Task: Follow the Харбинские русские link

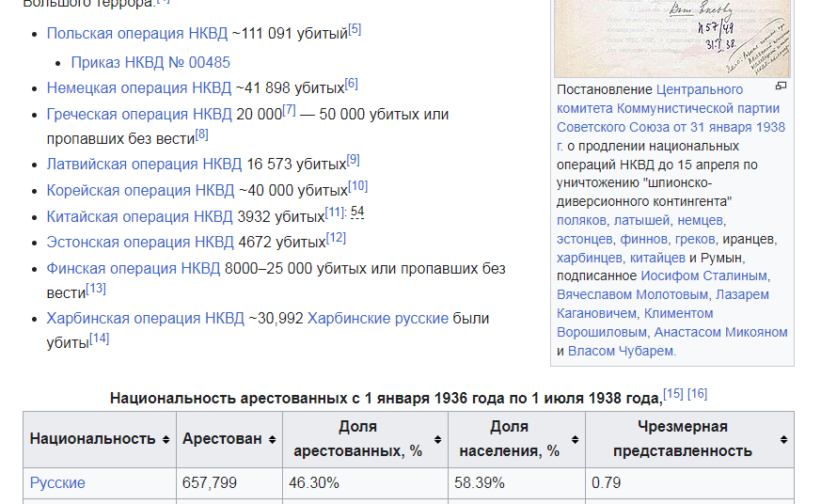Action: (x=377, y=318)
